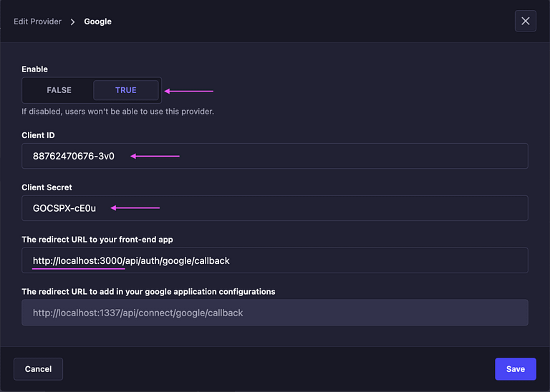Click the Client ID label

[38, 135]
